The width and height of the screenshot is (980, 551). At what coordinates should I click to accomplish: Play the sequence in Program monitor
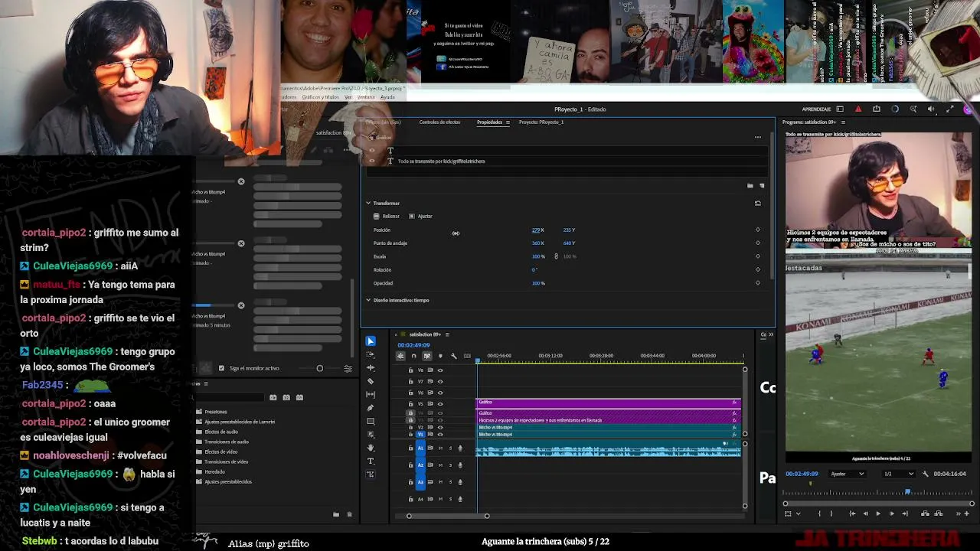click(878, 514)
